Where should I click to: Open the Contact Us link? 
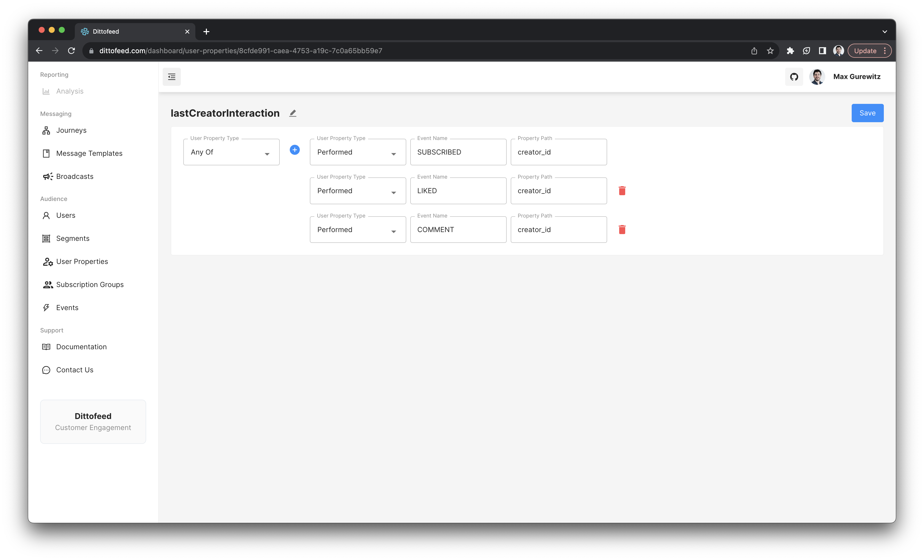(75, 370)
